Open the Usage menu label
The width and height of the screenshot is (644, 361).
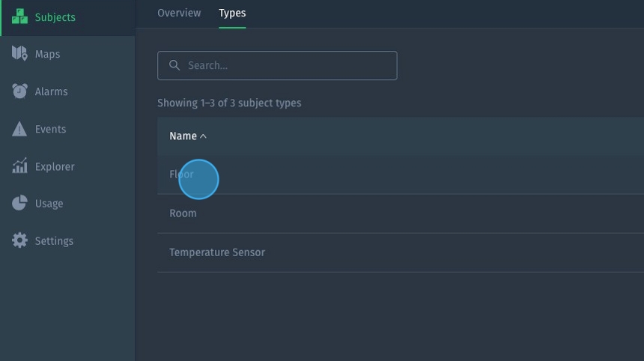49,204
